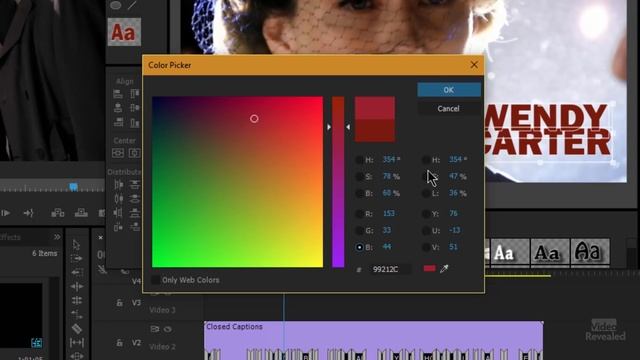The image size is (640, 360).
Task: Select the Selection arrow tool
Action: pos(76,244)
